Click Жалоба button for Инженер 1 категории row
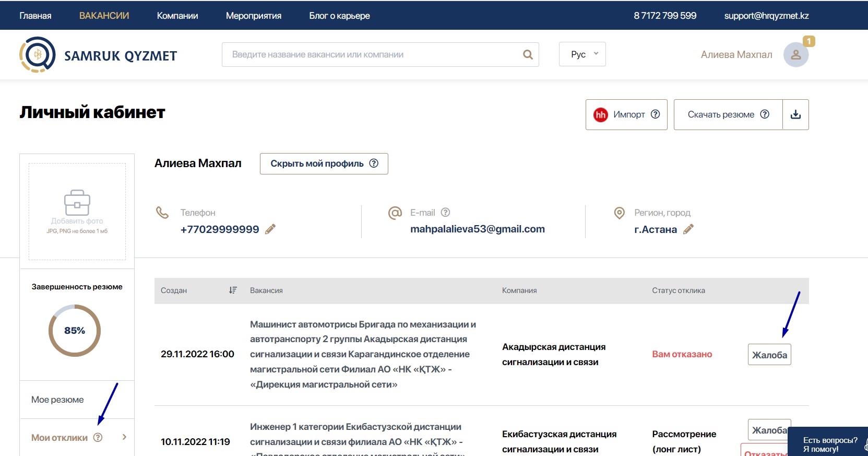Viewport: 868px width, 456px height. [769, 430]
